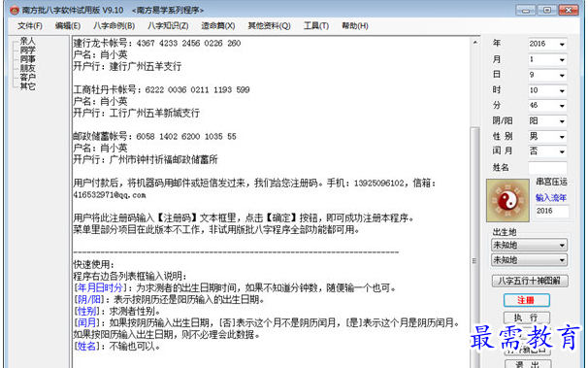The height and width of the screenshot is (368, 588).
Task: Minimize the 南方批八字 window
Action: [525, 10]
